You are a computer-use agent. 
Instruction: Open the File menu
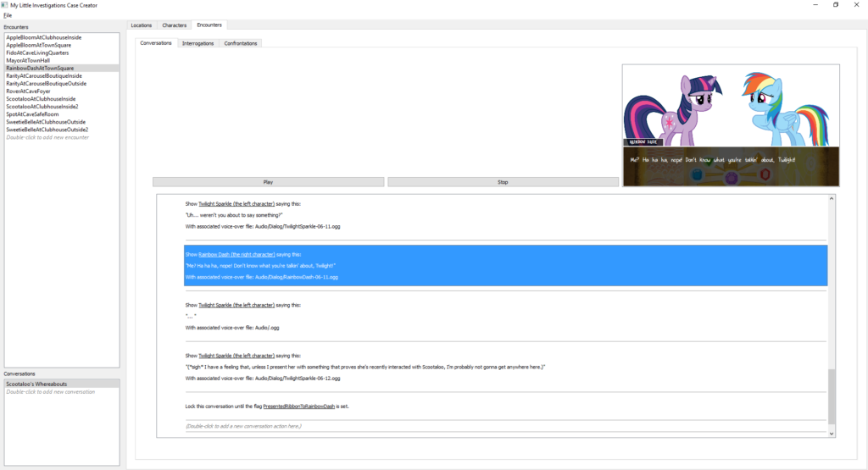[x=8, y=15]
